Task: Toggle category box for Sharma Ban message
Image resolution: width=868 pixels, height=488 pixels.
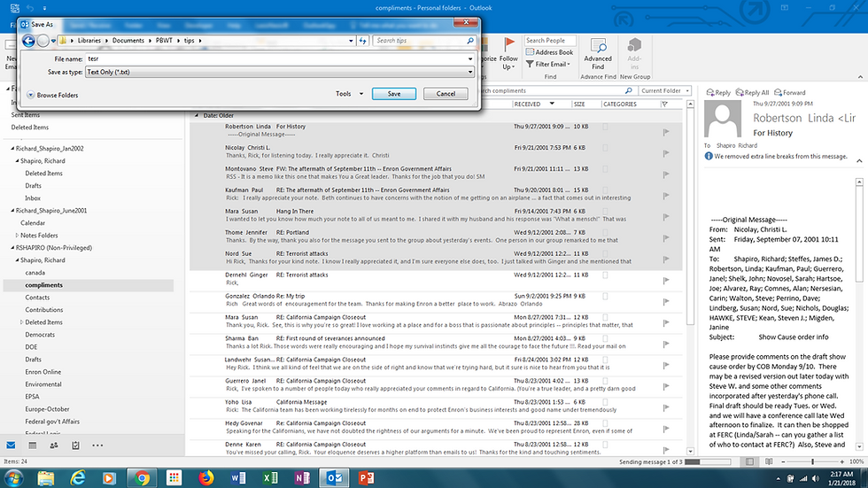Action: tap(605, 338)
